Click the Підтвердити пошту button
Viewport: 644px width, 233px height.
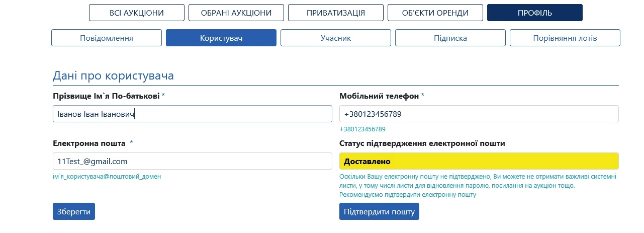[379, 211]
